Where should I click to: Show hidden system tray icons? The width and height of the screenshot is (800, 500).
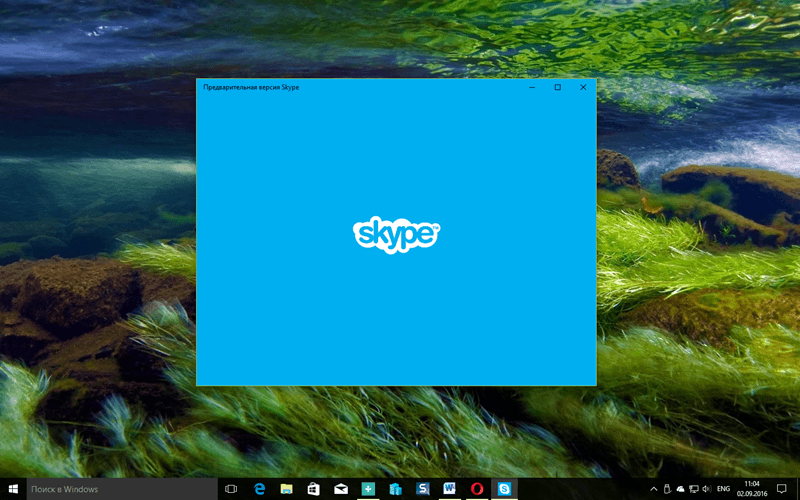(654, 489)
